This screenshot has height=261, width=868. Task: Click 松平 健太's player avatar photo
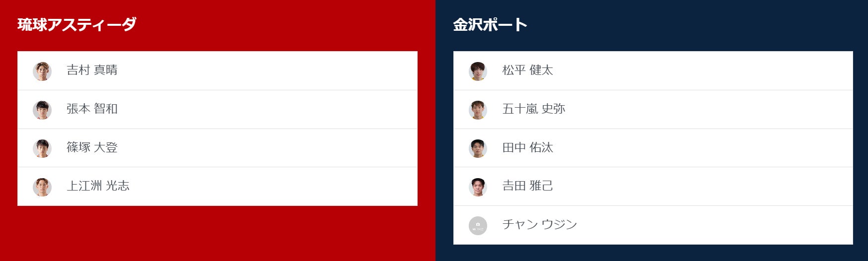478,71
